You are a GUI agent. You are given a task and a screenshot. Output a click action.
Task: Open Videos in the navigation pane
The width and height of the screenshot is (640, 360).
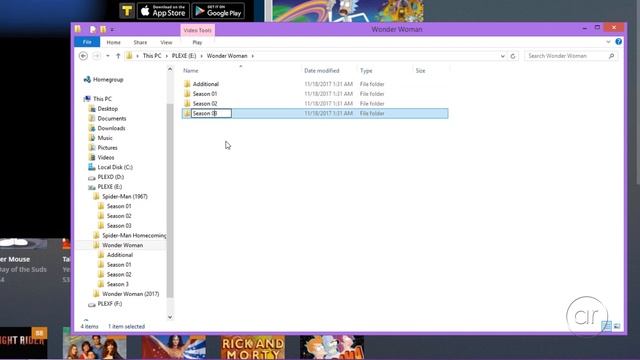tap(106, 158)
